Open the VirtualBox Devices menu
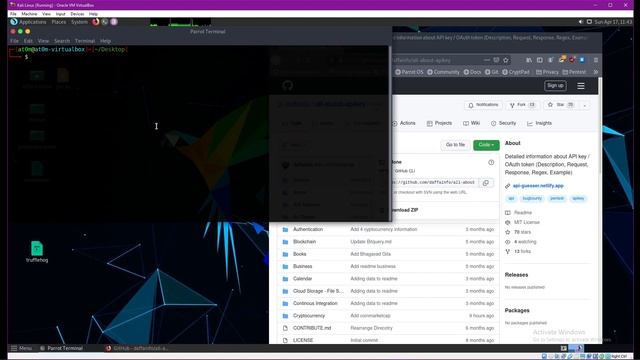Screen dimensions: 640x360 pos(77,14)
